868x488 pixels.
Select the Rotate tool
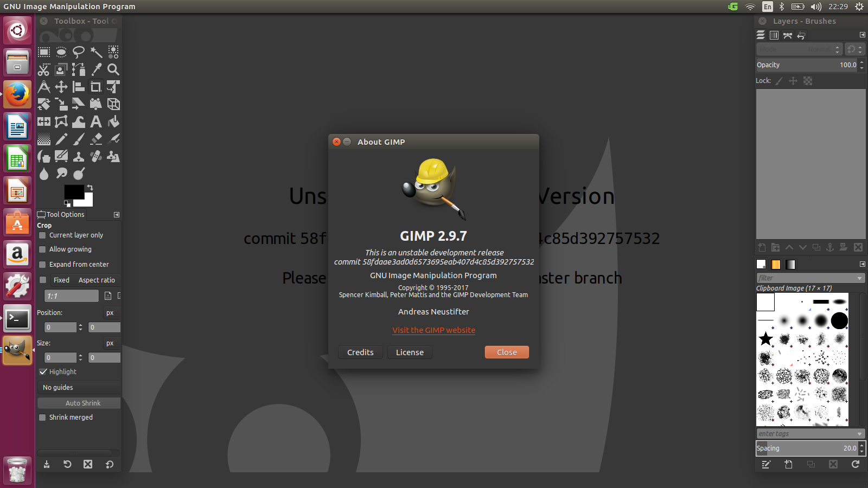[44, 104]
